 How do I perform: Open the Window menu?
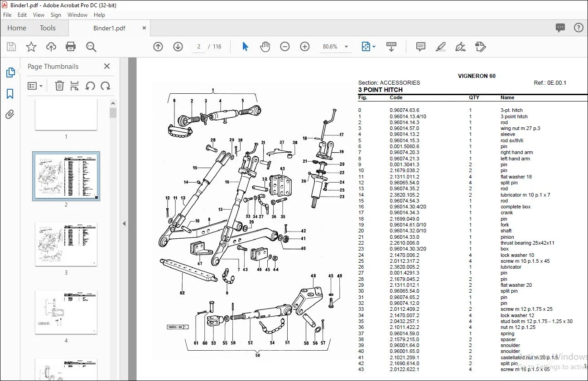[77, 15]
